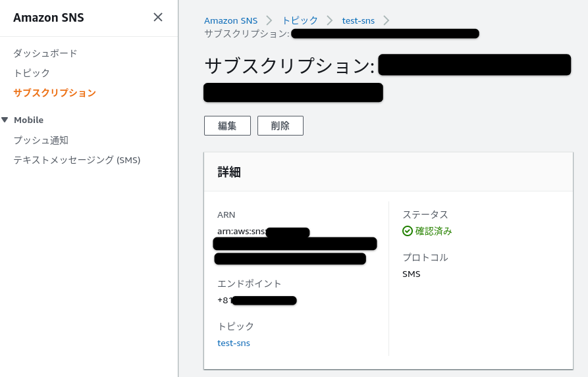588x377 pixels.
Task: Open ダッシュボード in the sidebar
Action: [x=45, y=53]
